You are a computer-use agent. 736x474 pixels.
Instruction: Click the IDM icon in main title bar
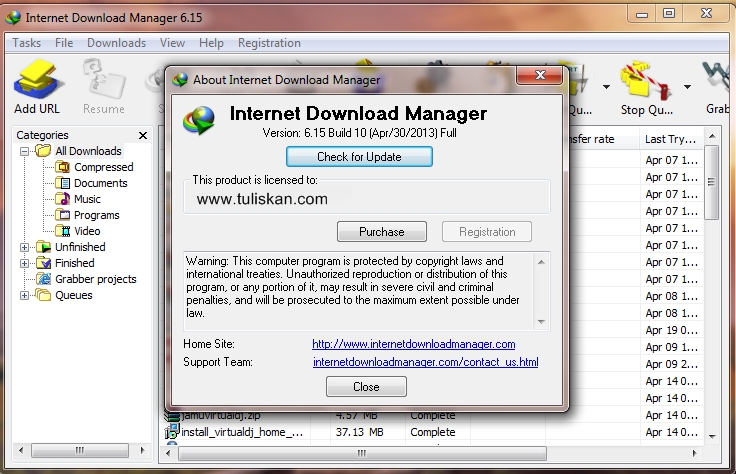13,17
